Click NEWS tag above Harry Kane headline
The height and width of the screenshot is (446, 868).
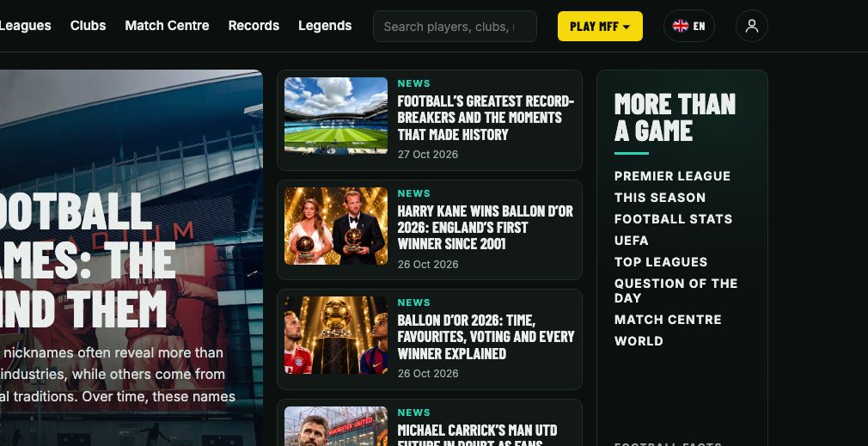click(x=413, y=193)
